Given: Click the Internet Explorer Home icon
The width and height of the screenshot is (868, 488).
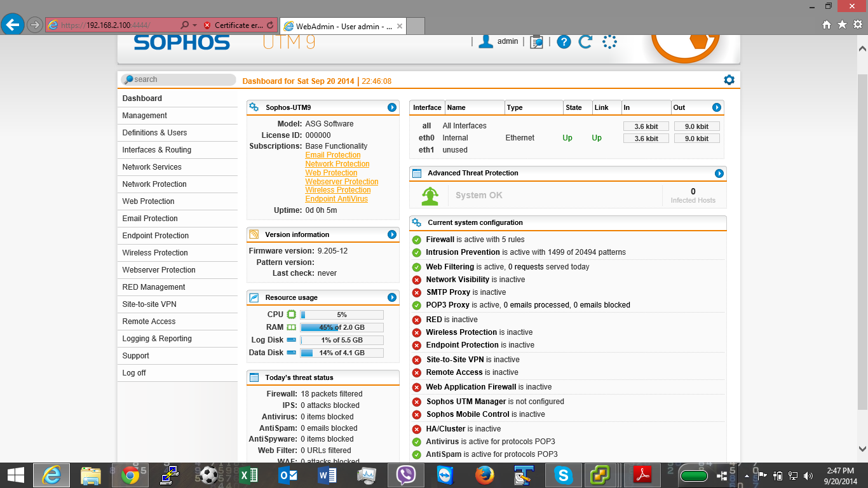Looking at the screenshot, I should coord(827,25).
